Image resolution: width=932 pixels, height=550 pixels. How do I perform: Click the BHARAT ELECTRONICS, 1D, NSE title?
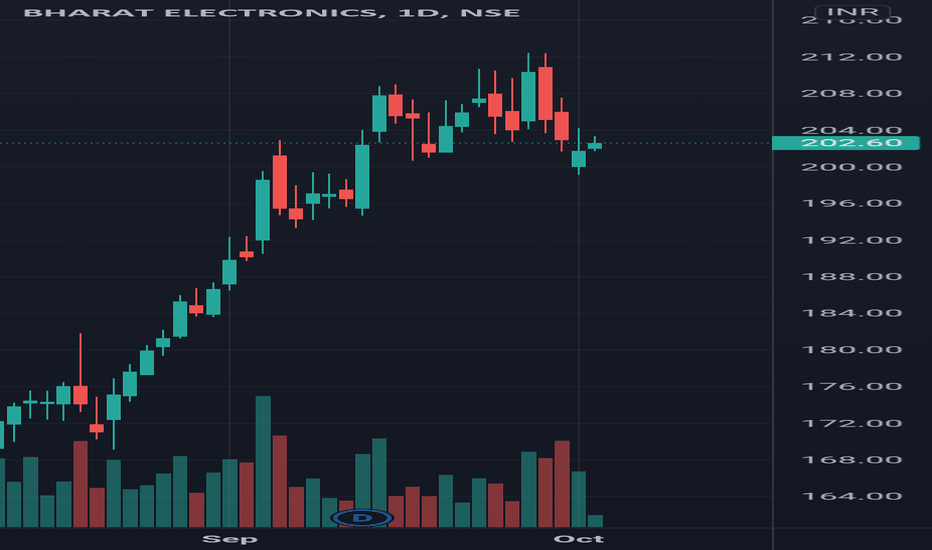(x=272, y=13)
